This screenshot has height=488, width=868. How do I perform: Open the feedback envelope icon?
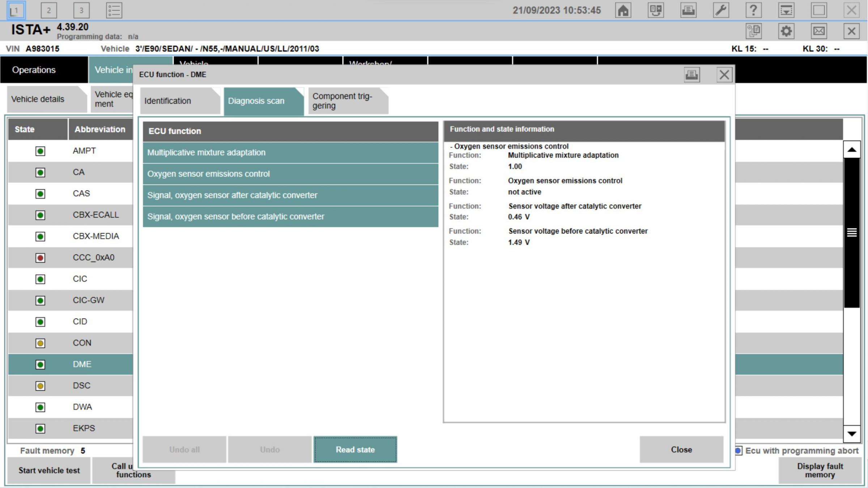(x=819, y=31)
